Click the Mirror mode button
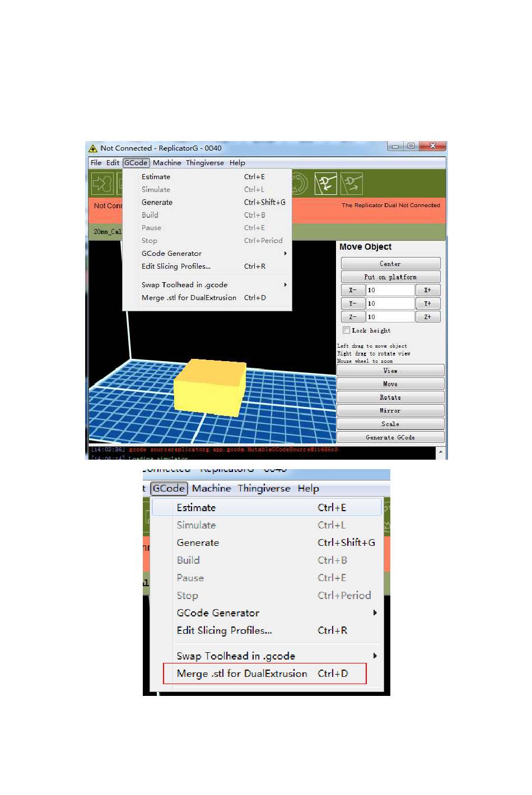 pyautogui.click(x=390, y=411)
